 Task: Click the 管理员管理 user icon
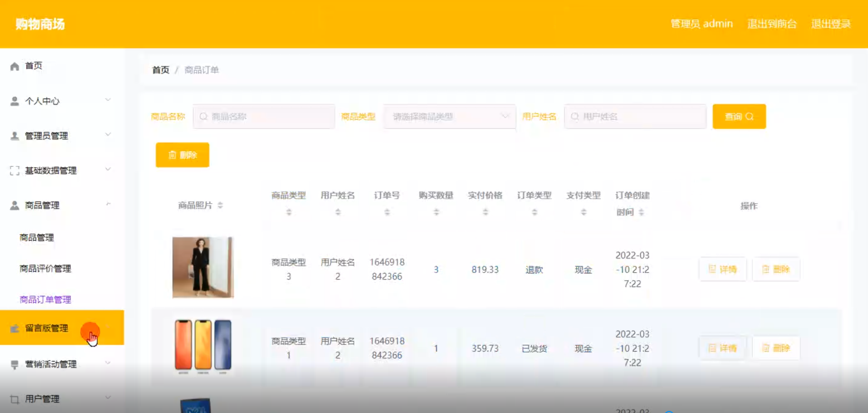[15, 136]
